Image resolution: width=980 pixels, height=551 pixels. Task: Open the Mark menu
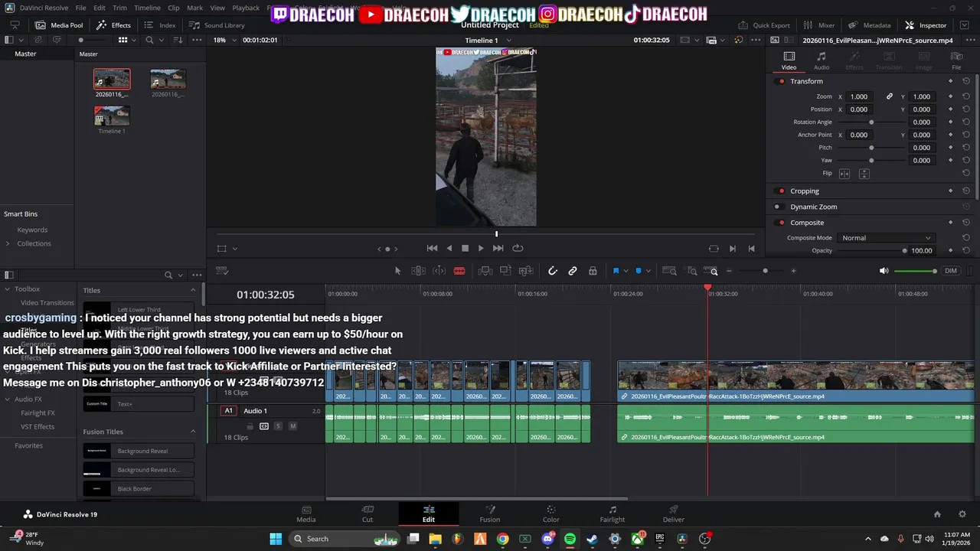pyautogui.click(x=194, y=8)
